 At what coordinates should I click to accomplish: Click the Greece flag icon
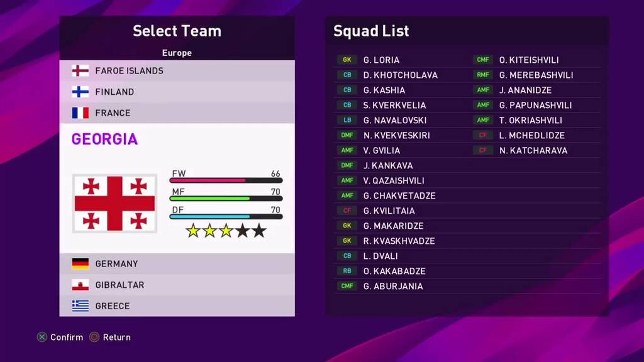coord(80,306)
